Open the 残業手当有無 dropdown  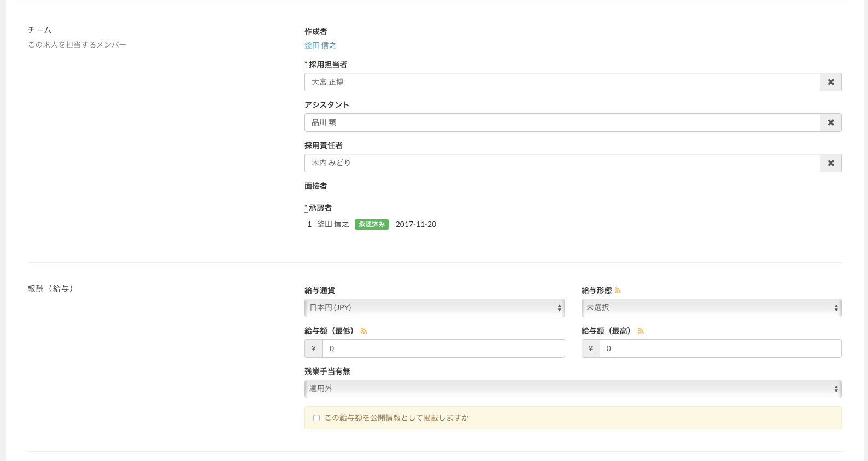pyautogui.click(x=572, y=389)
